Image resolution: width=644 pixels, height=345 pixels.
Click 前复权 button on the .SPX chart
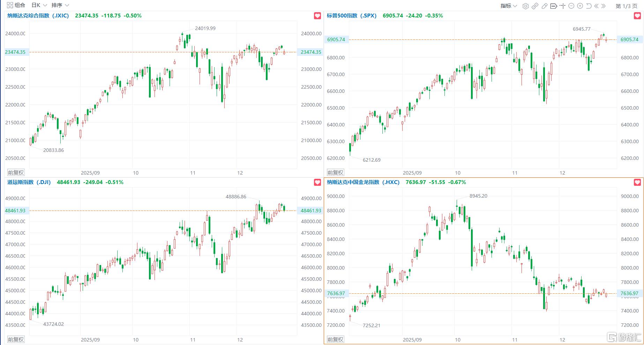[x=335, y=172]
